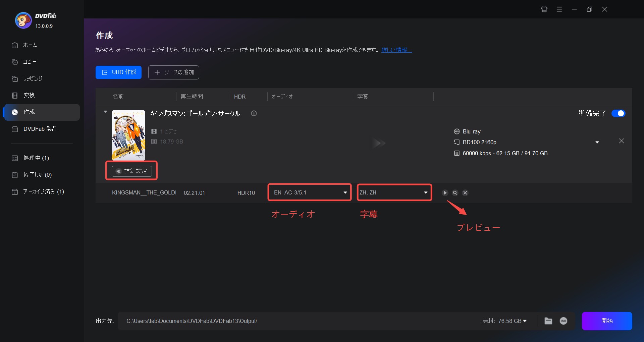Click the output path field
The width and height of the screenshot is (644, 342).
tap(299, 321)
